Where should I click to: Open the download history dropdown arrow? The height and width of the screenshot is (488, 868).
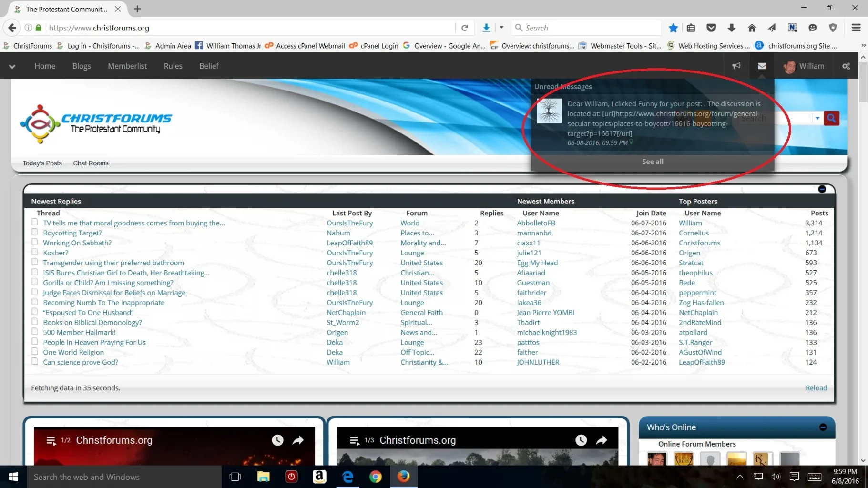(x=501, y=28)
